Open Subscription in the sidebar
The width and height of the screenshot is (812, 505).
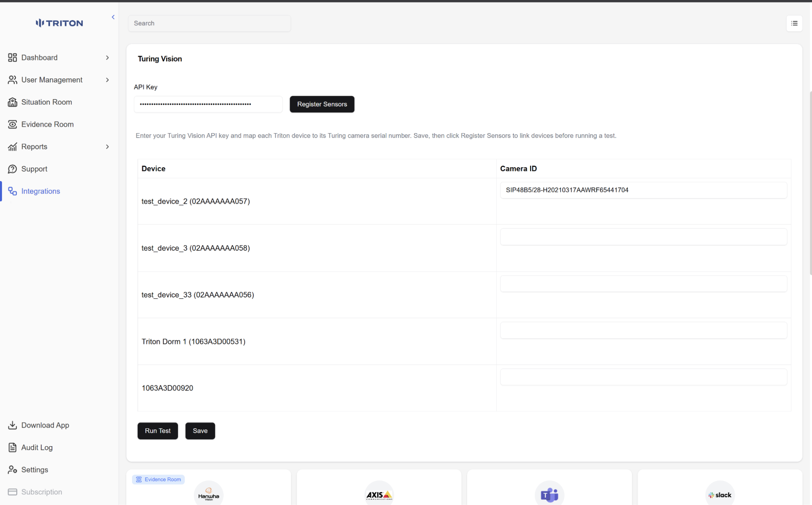click(x=41, y=492)
